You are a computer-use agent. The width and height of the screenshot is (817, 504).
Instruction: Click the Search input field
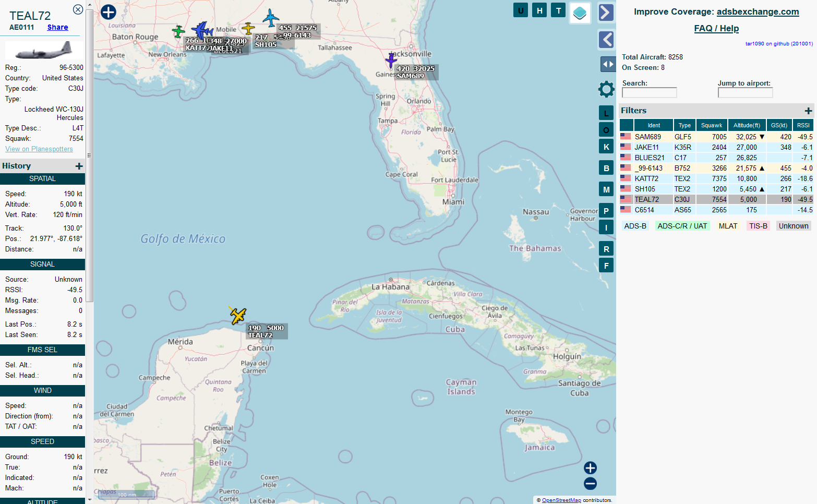[649, 92]
